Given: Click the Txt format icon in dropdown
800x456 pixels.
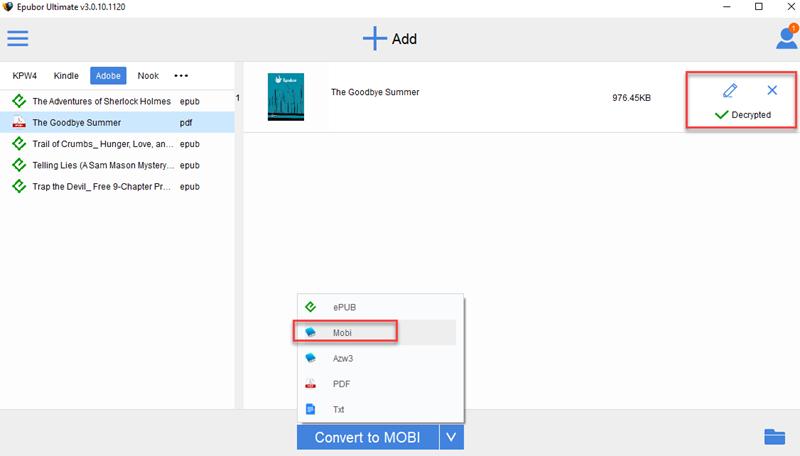Looking at the screenshot, I should point(311,409).
